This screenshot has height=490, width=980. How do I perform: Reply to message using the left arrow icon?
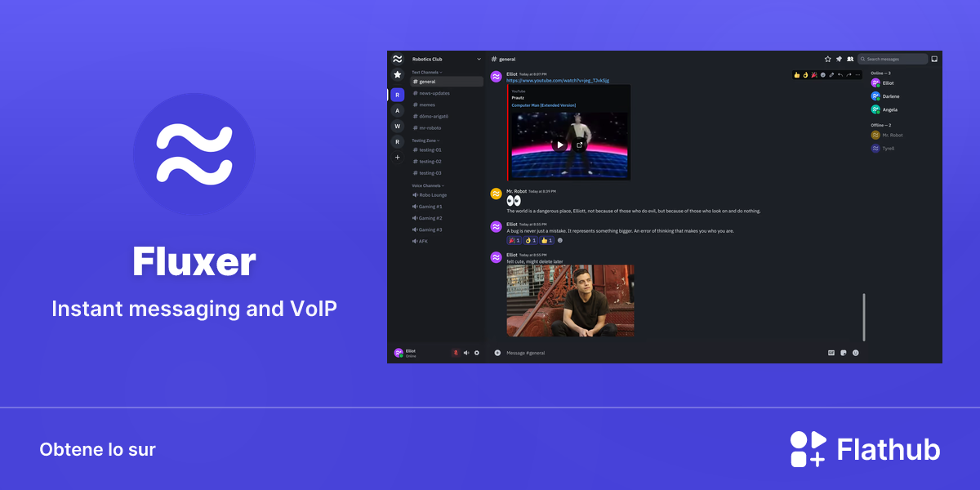click(840, 74)
